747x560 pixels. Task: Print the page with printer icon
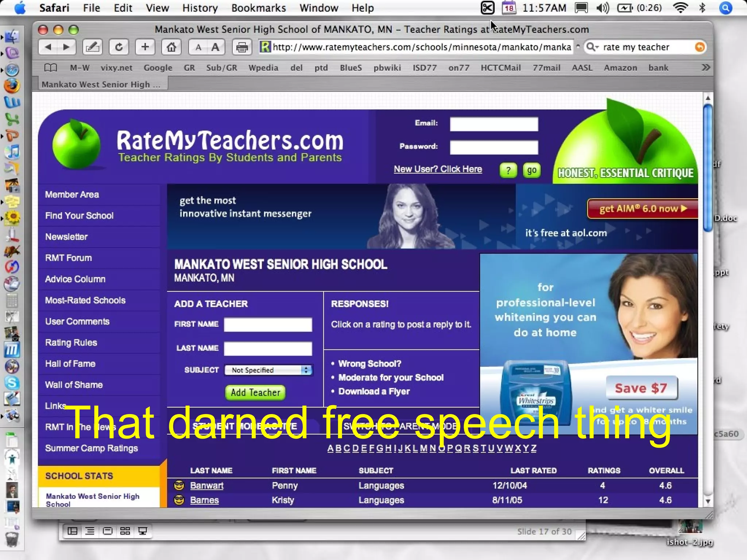(x=242, y=47)
